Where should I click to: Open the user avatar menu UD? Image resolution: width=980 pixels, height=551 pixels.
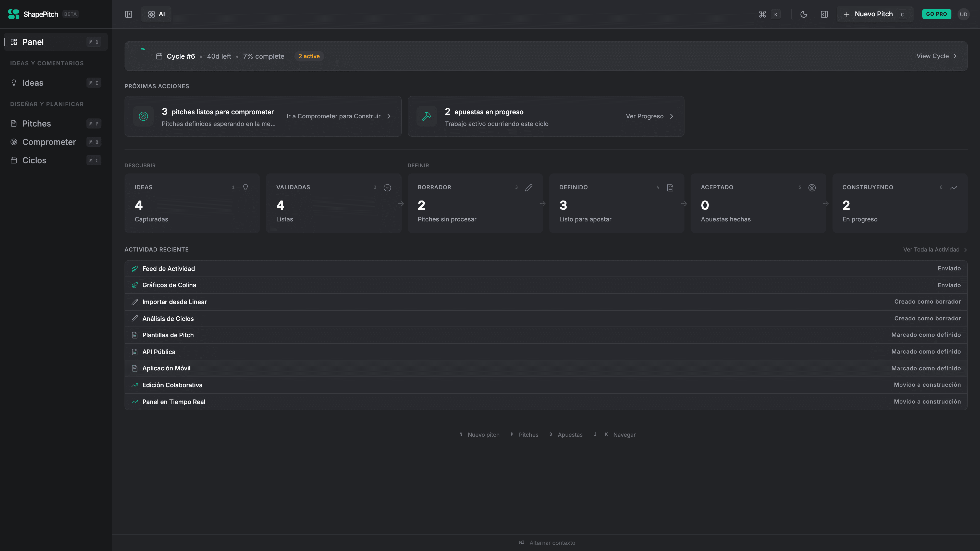[x=964, y=14]
